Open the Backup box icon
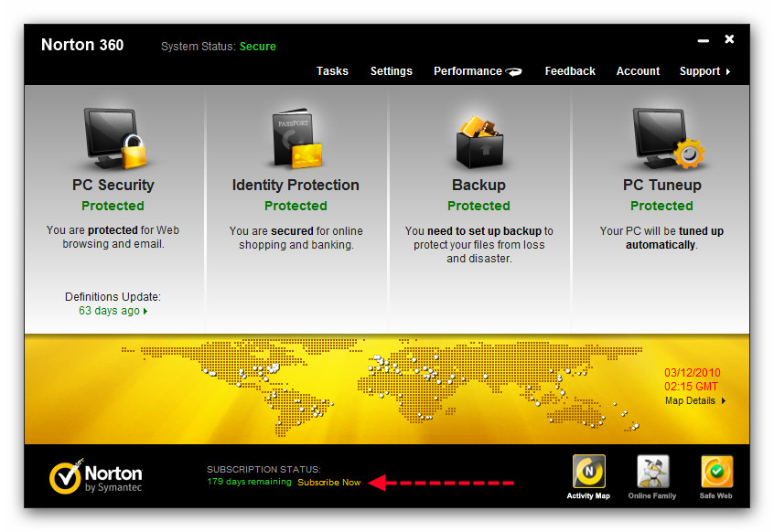 478,142
